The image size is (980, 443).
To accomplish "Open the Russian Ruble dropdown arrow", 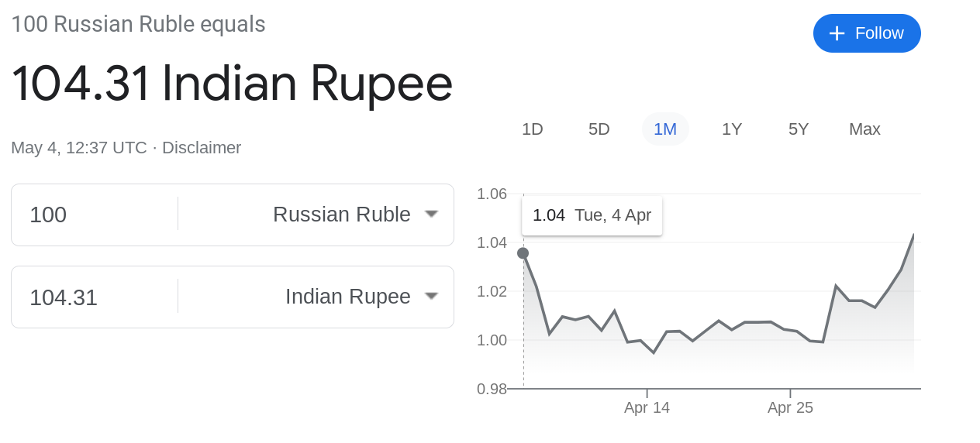I will point(432,214).
